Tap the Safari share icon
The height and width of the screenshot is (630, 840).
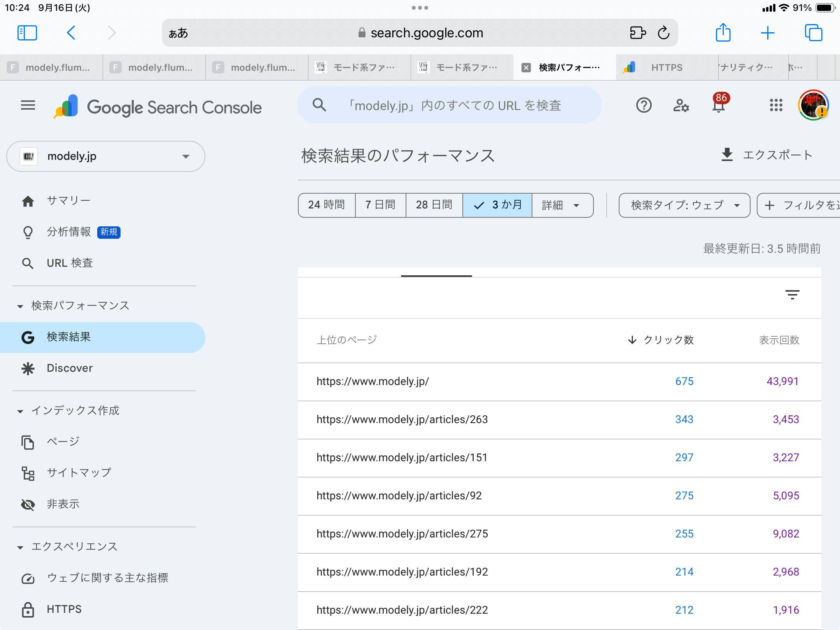723,33
